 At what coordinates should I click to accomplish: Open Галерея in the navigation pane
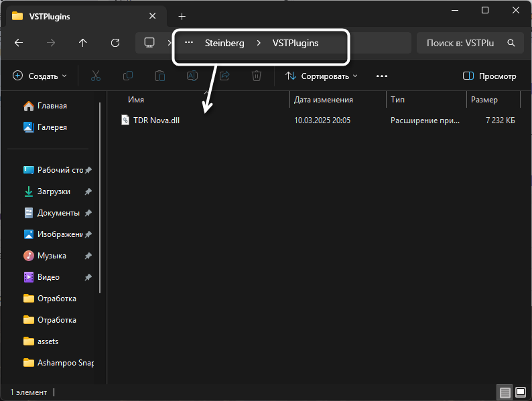click(x=52, y=127)
